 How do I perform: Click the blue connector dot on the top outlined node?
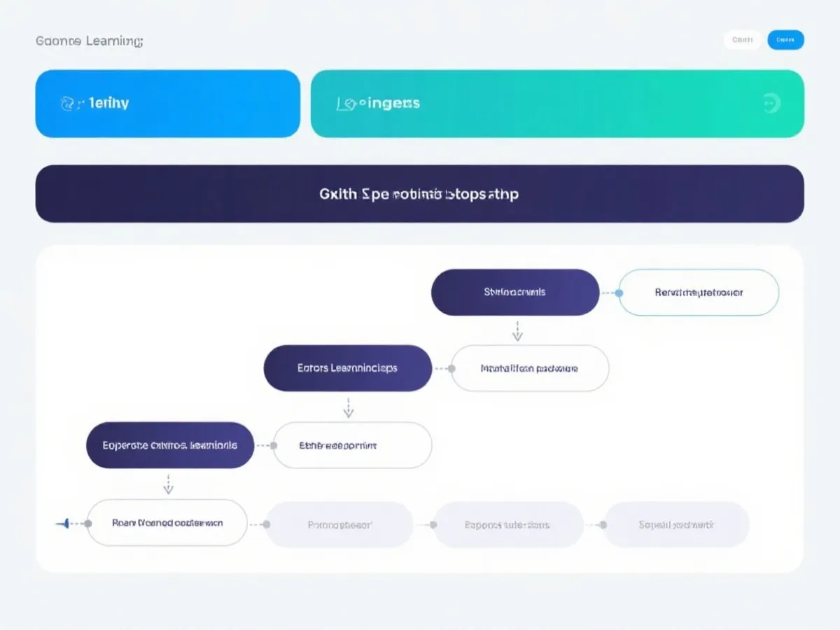coord(619,293)
